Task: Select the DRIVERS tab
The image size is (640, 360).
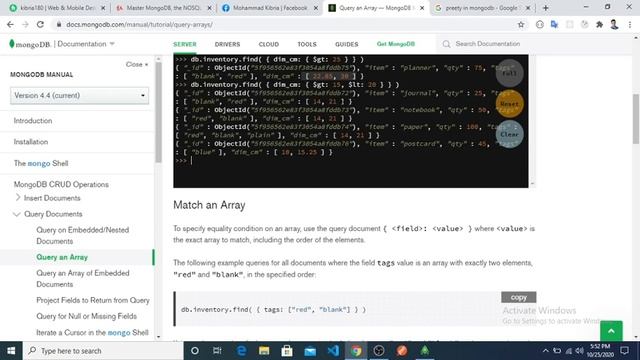Action: coord(227,44)
